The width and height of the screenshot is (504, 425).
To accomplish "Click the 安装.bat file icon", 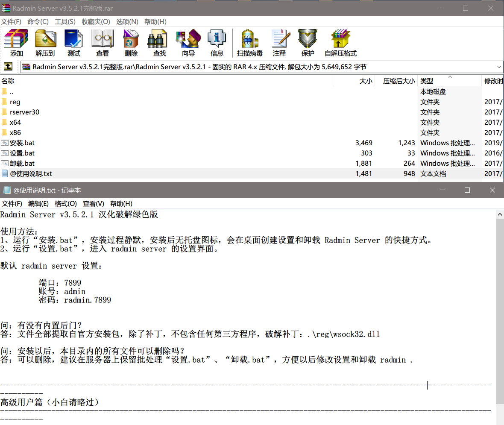I will point(5,143).
